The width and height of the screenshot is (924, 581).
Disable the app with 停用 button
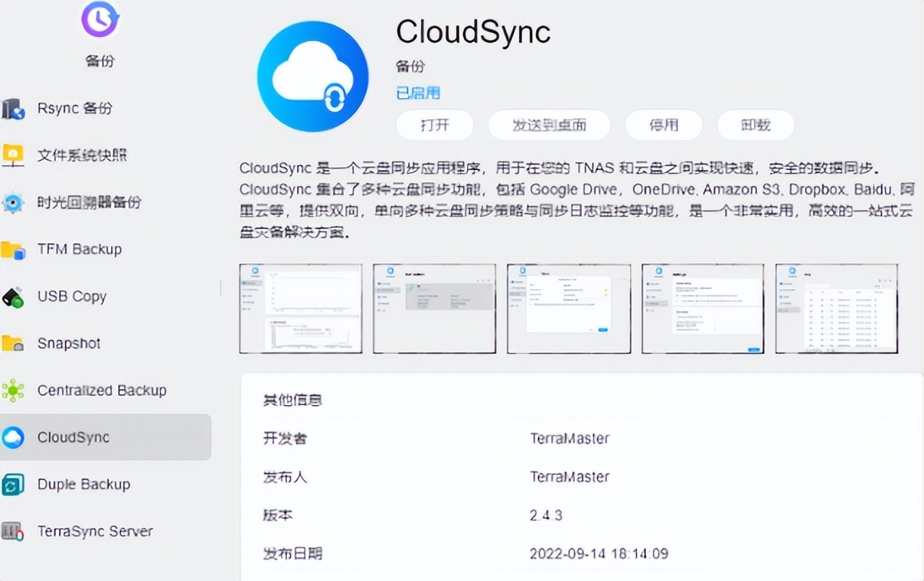(663, 125)
